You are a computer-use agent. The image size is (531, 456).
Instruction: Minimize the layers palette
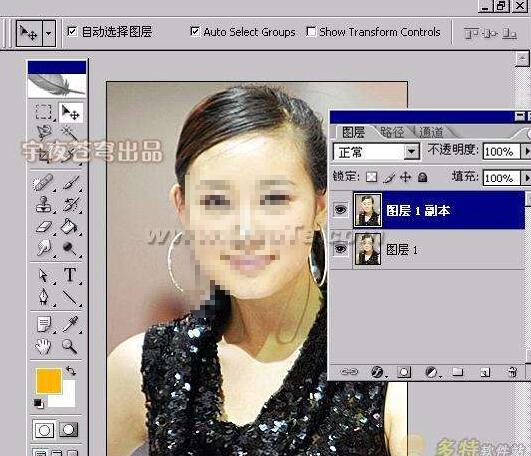[x=520, y=116]
